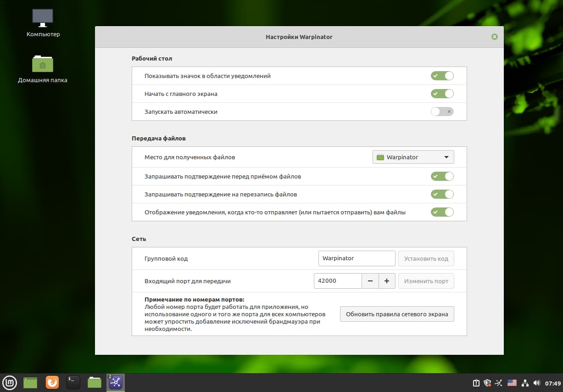Click the Сеть section heading
This screenshot has height=392, width=563.
coord(139,239)
